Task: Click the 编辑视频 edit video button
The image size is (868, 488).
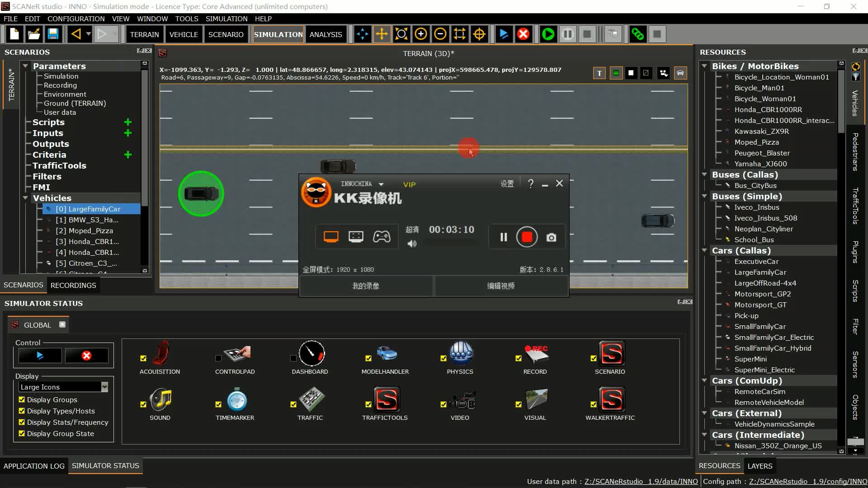Action: pyautogui.click(x=500, y=286)
